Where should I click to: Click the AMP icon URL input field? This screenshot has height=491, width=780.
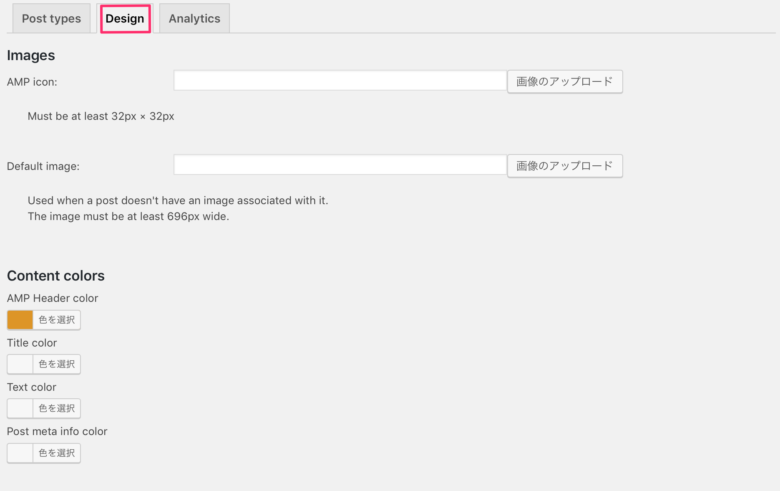coord(340,81)
